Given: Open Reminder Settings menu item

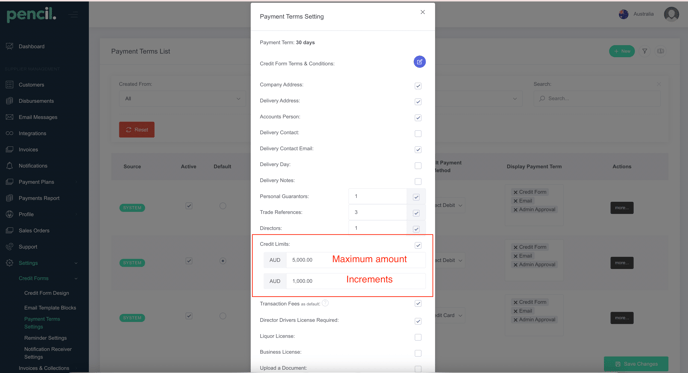Looking at the screenshot, I should [x=46, y=338].
